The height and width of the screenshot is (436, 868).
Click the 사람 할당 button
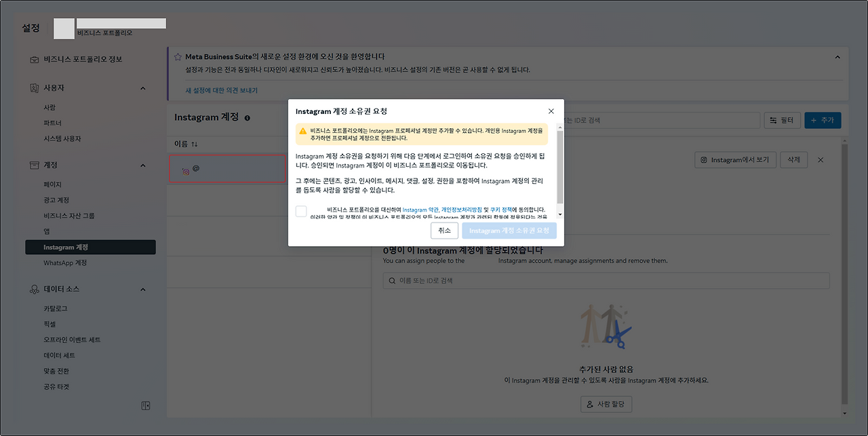tap(606, 404)
